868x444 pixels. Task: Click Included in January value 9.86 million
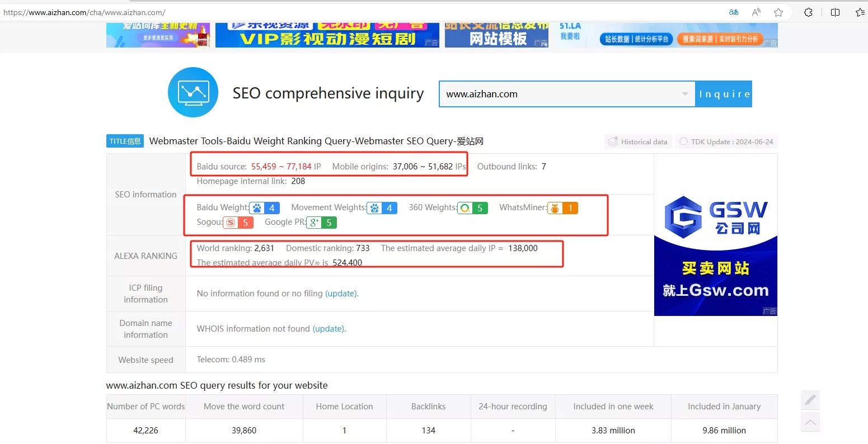click(x=724, y=431)
